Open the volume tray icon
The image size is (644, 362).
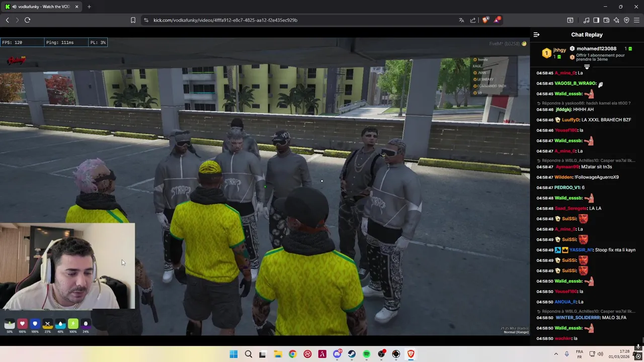(600, 354)
